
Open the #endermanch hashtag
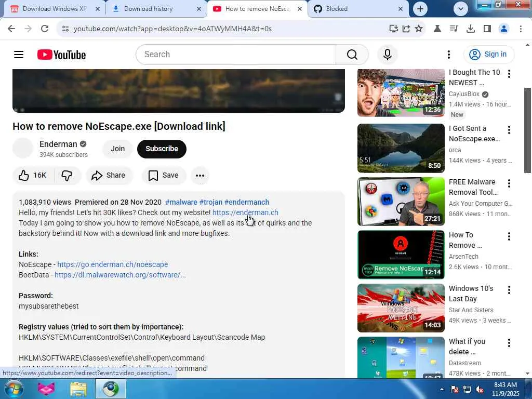(247, 202)
